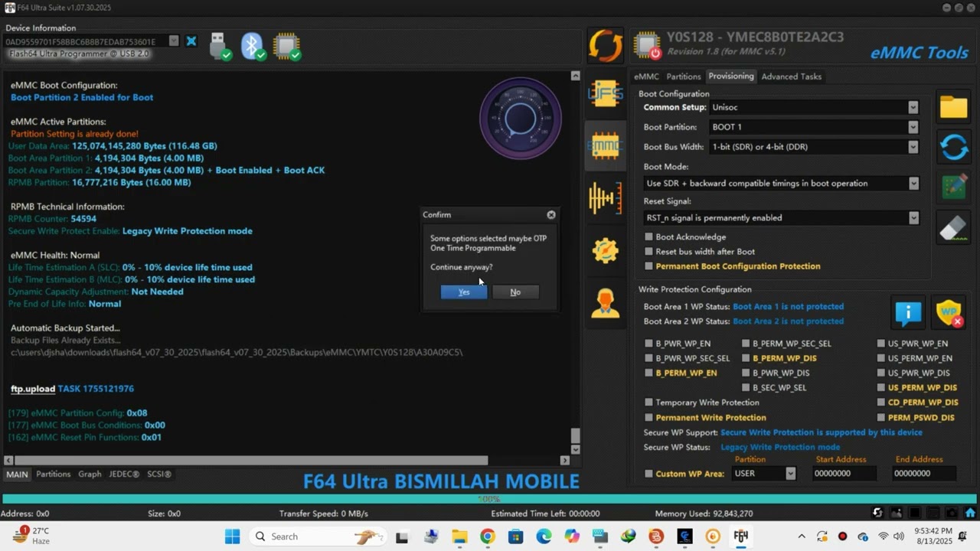Enable Temporary Write Protection
Viewport: 980px width, 551px height.
[x=649, y=403]
